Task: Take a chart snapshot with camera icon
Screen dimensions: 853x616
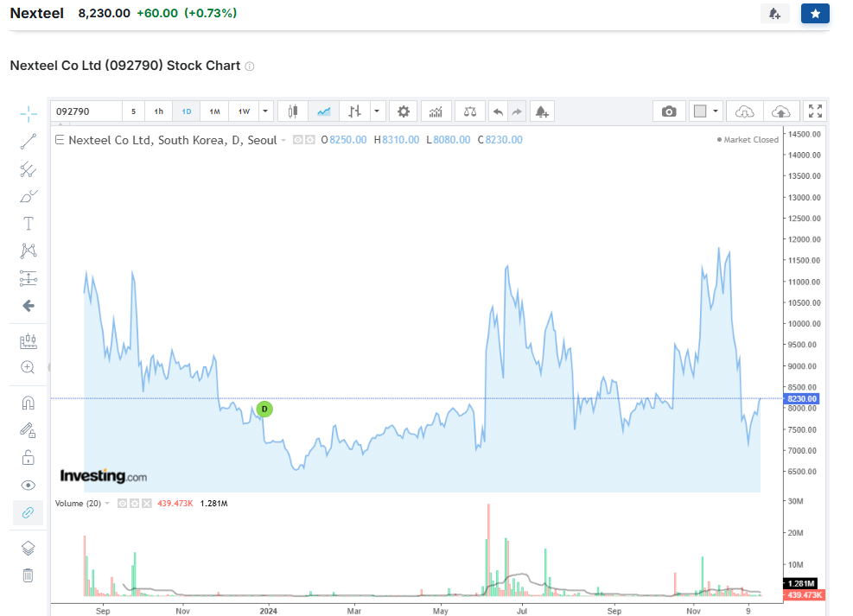Action: click(x=669, y=111)
